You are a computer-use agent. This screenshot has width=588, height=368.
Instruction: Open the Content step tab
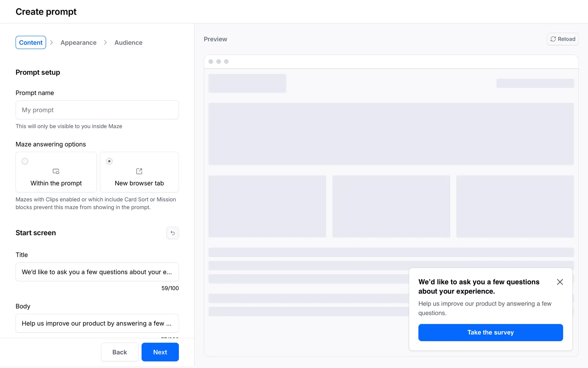tap(31, 43)
